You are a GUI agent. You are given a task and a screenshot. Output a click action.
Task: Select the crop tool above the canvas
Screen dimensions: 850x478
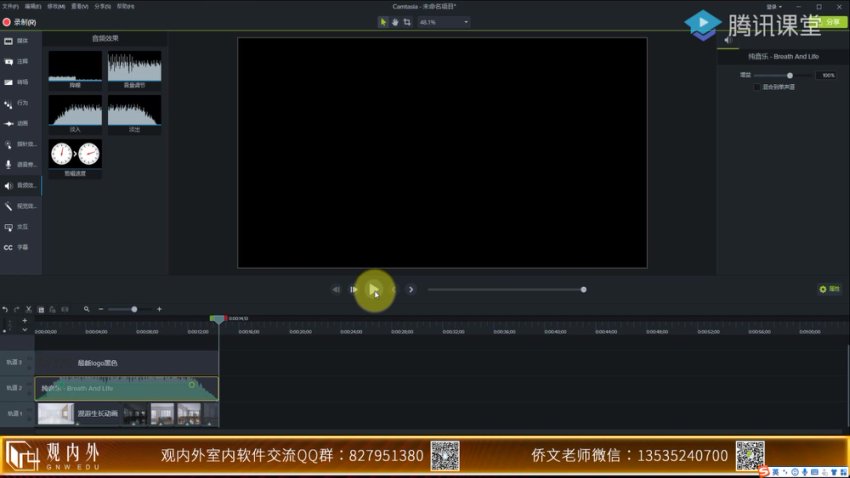point(407,21)
